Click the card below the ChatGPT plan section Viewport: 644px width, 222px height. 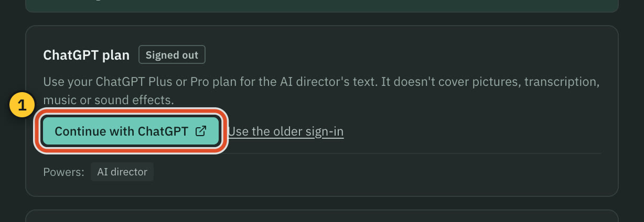[x=322, y=216]
